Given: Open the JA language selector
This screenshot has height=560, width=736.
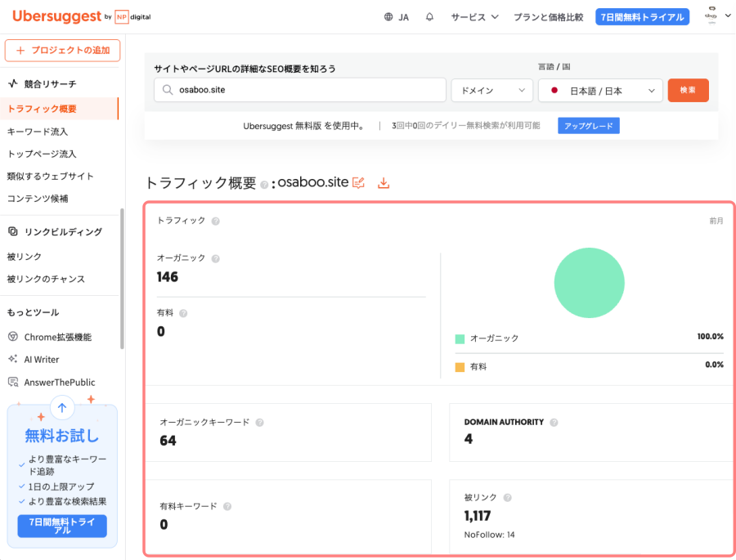Looking at the screenshot, I should [397, 17].
